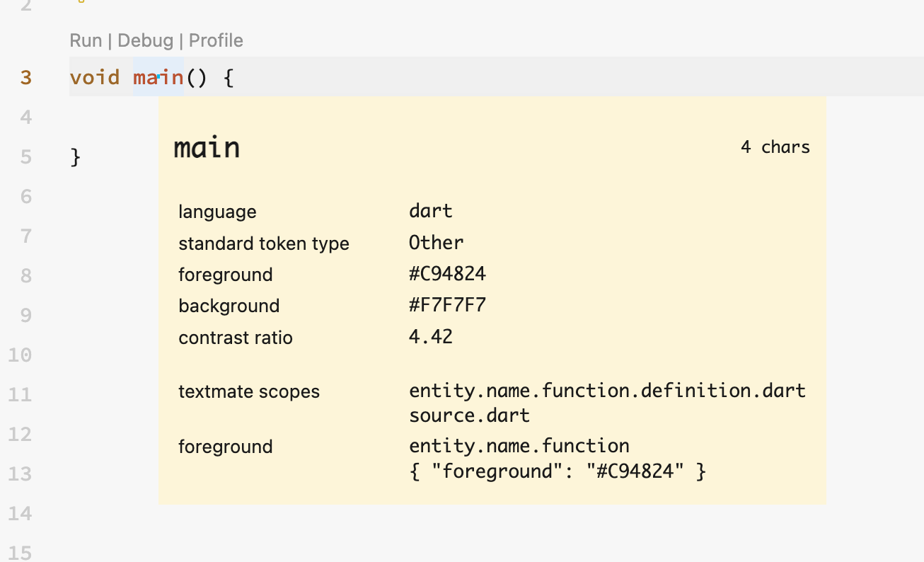924x562 pixels.
Task: Click the Other standard token type value
Action: 436,243
